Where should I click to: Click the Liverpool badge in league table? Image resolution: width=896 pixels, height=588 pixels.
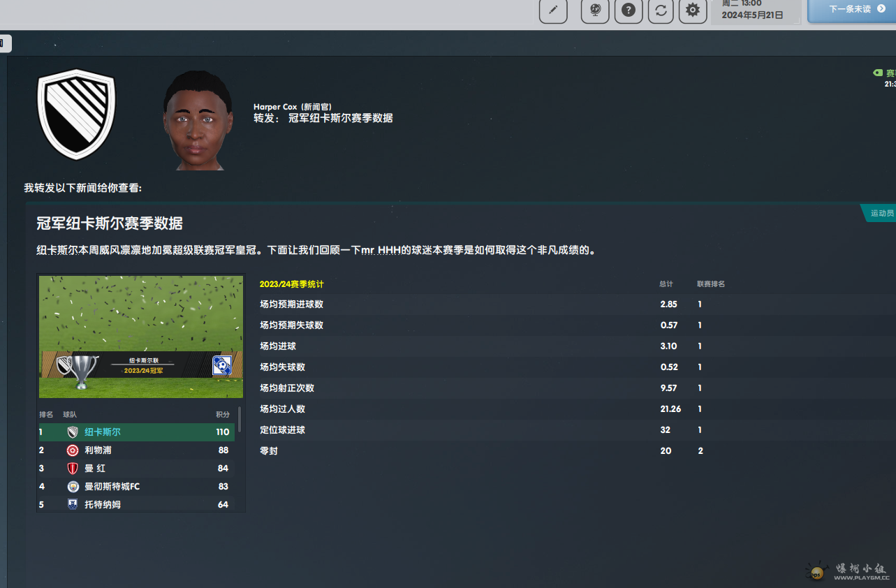click(x=73, y=450)
